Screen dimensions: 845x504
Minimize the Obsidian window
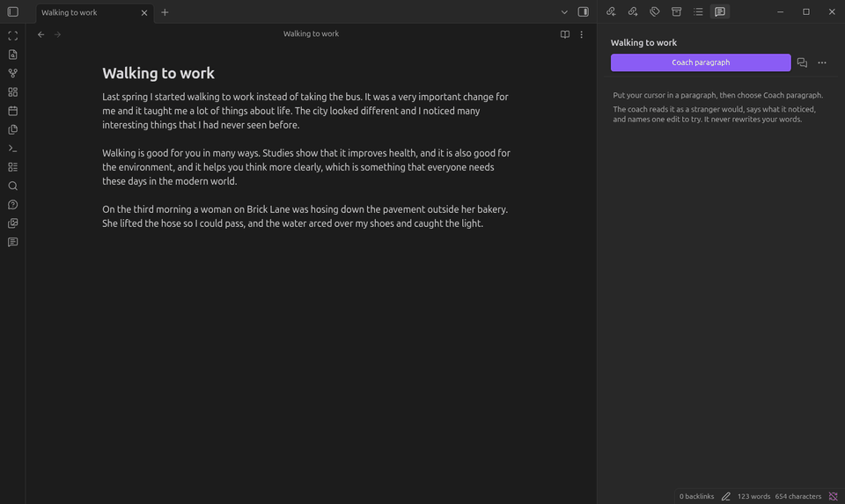click(781, 11)
